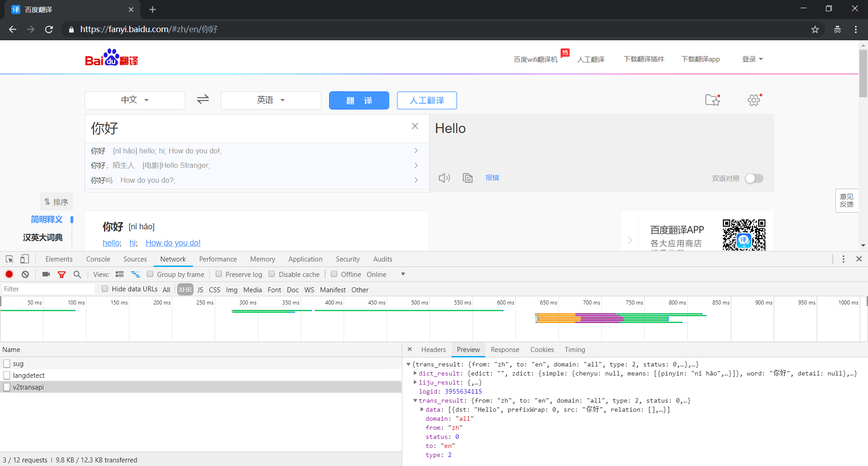
Task: Enable Group by frame
Action: pyautogui.click(x=150, y=274)
